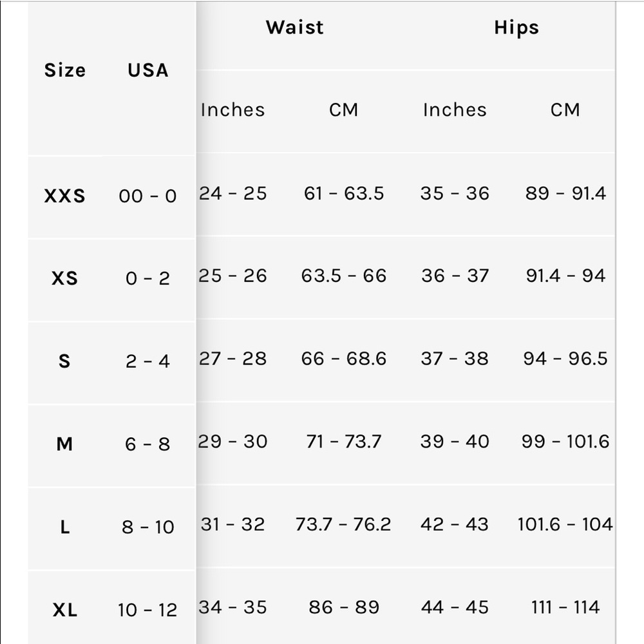This screenshot has width=644, height=644.
Task: Choose the XL size row label
Action: point(65,610)
